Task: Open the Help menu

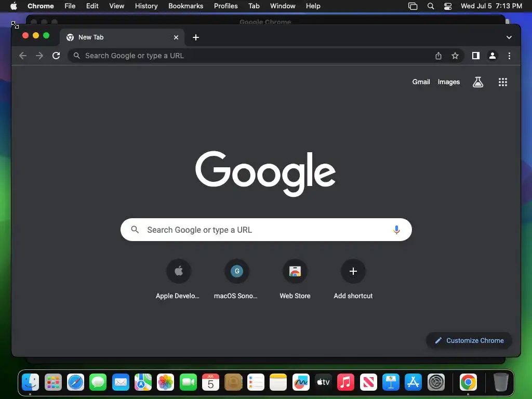Action: coord(313,6)
